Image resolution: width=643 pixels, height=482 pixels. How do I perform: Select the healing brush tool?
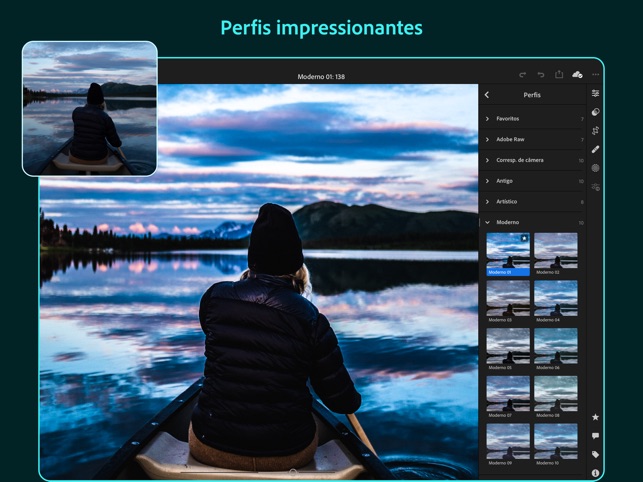pyautogui.click(x=596, y=149)
